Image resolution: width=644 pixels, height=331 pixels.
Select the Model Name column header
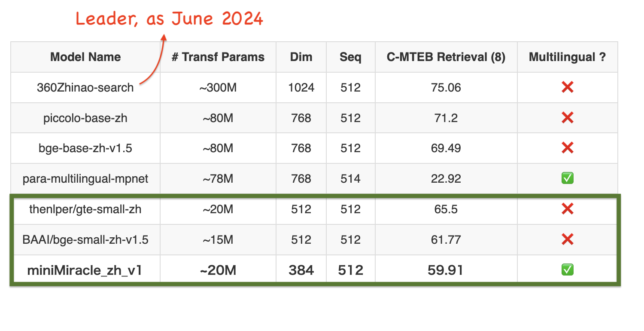click(85, 57)
